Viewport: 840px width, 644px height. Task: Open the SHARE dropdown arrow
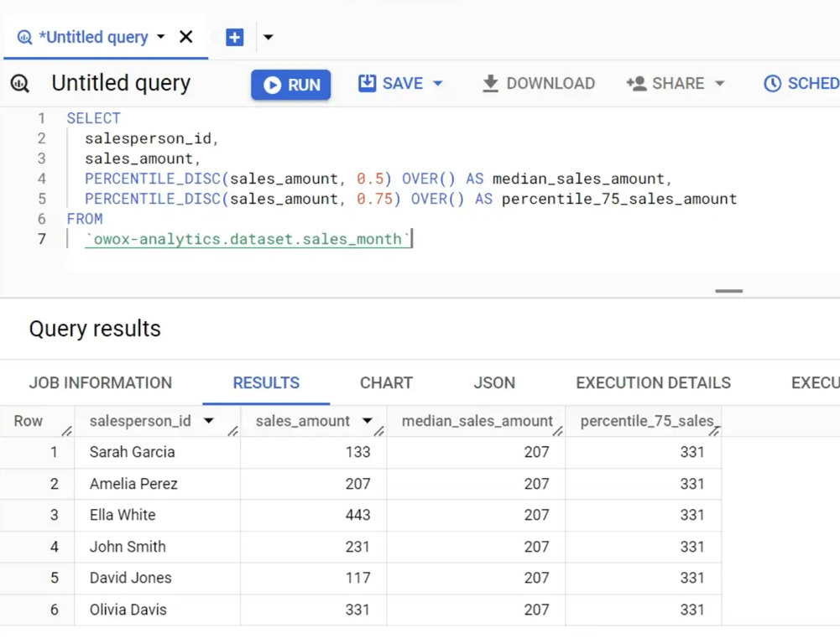coord(720,84)
